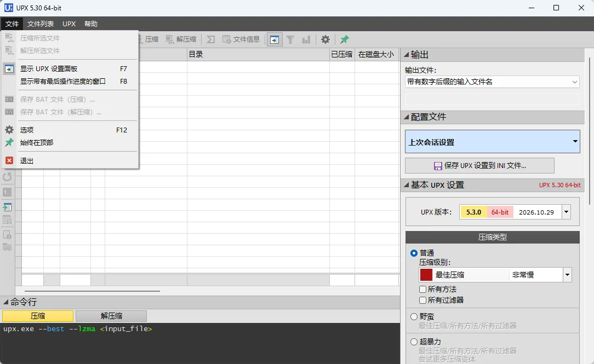594x364 pixels.
Task: Open the UPX 版本 dropdown arrow
Action: (x=567, y=212)
